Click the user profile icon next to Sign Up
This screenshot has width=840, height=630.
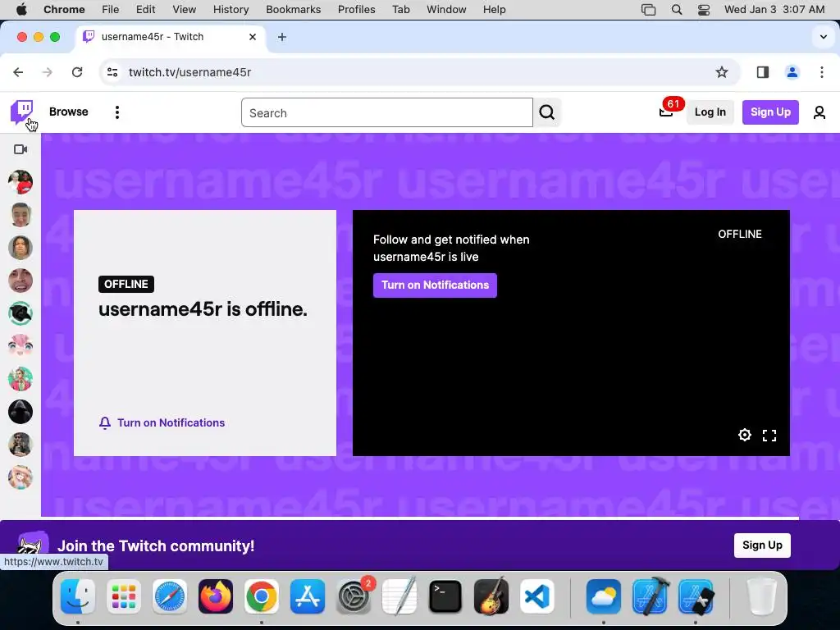[x=819, y=112]
